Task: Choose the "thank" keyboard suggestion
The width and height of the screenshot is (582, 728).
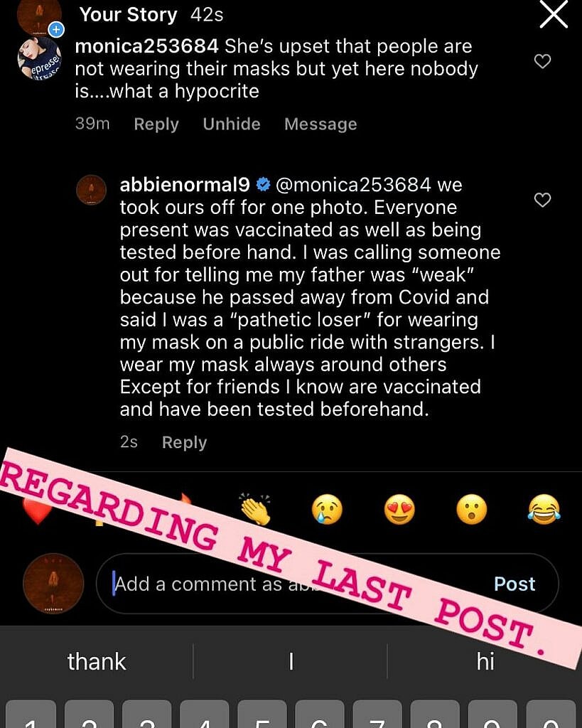Action: [x=97, y=662]
